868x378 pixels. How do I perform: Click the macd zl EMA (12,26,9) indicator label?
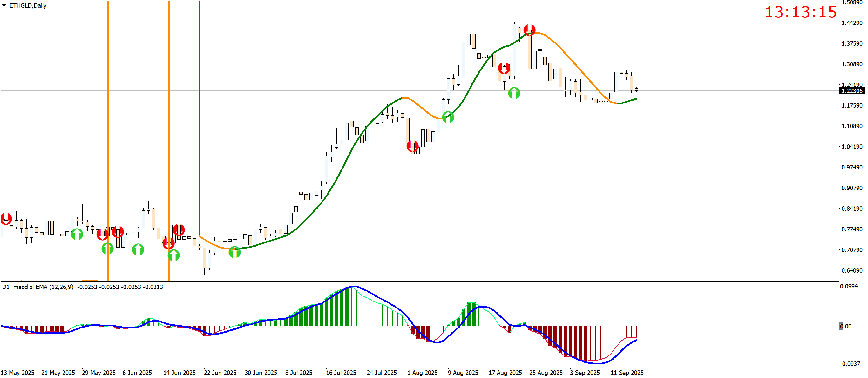[x=43, y=287]
